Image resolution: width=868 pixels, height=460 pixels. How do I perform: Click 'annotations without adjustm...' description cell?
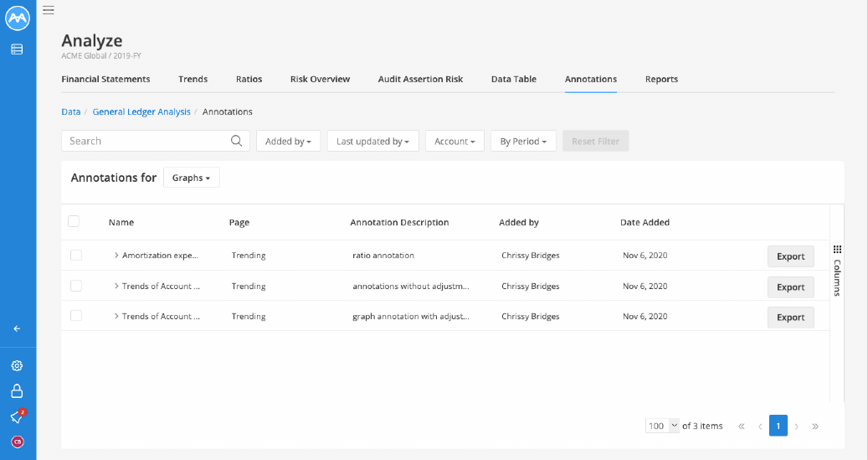click(x=411, y=286)
